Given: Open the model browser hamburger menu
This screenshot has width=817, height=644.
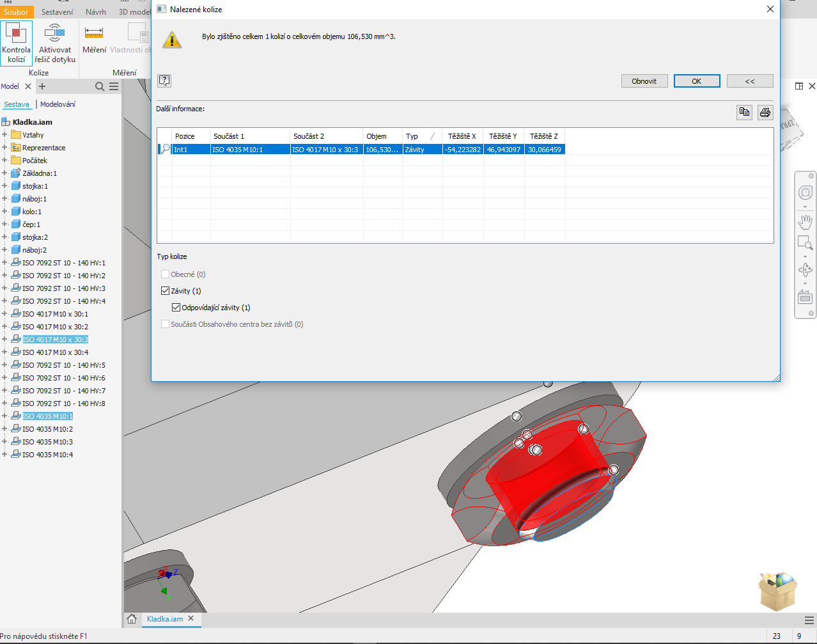Looking at the screenshot, I should point(114,86).
